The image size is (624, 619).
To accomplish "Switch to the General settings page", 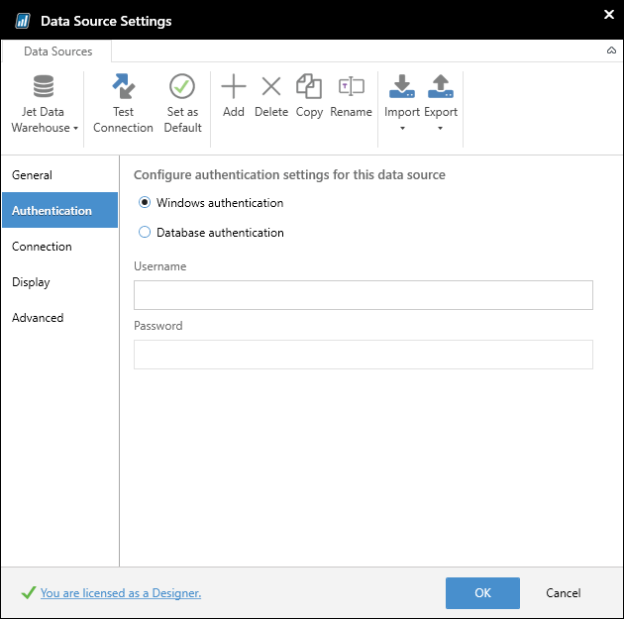I will [x=60, y=175].
